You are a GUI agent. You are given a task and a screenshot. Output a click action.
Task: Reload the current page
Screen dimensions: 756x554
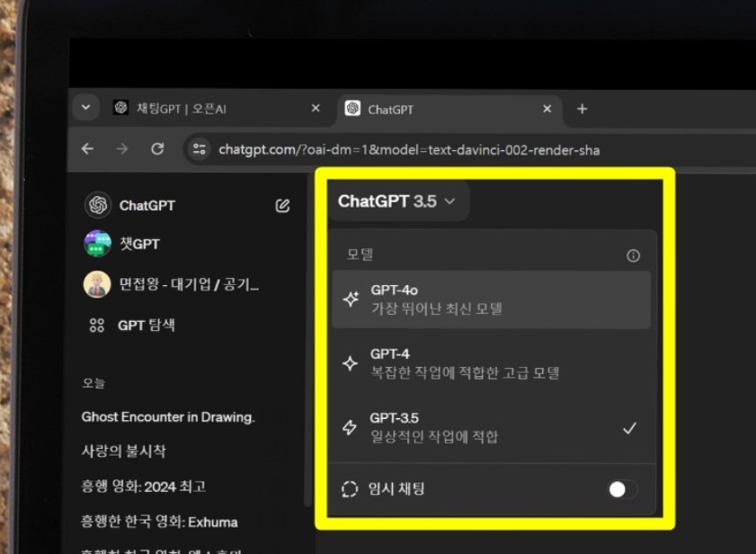tap(157, 148)
